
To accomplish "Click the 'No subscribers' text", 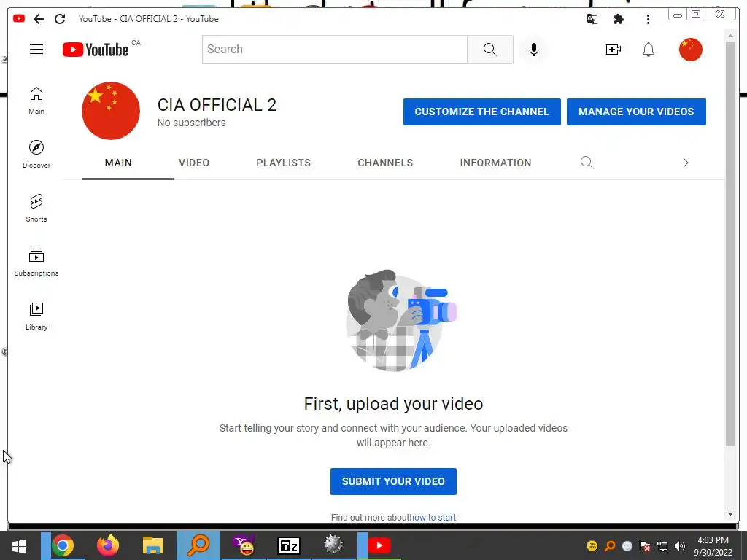I will pyautogui.click(x=192, y=122).
